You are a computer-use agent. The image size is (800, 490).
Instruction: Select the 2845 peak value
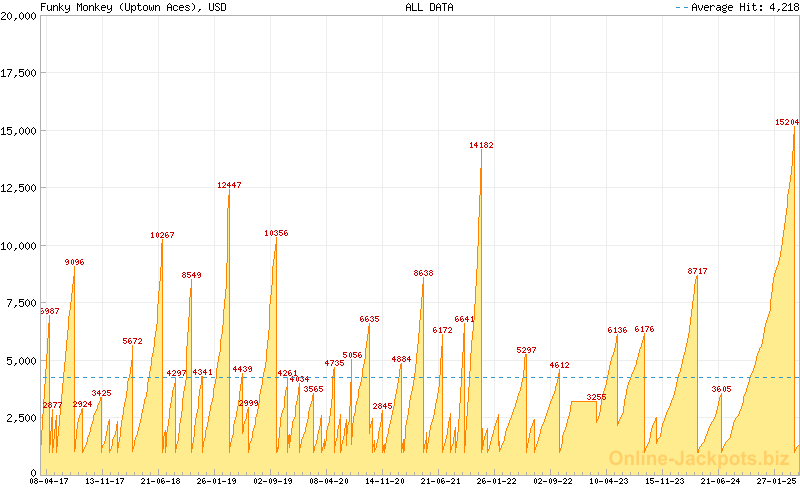[383, 406]
